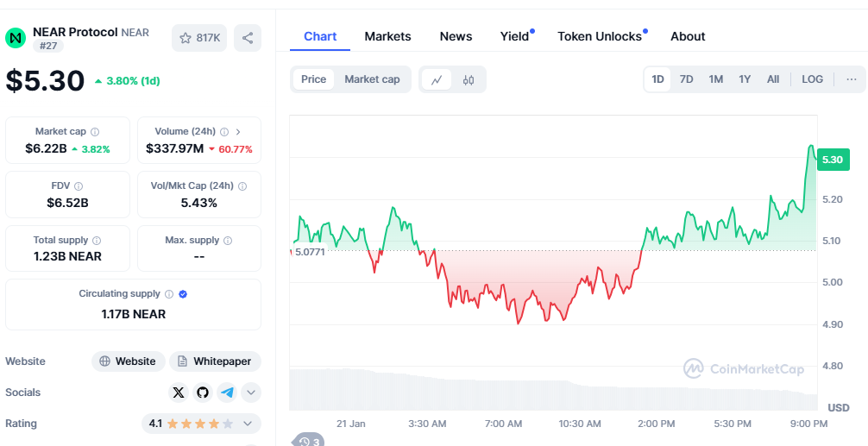The height and width of the screenshot is (446, 868).
Task: Open the Token Unlocks tab
Action: pos(600,36)
